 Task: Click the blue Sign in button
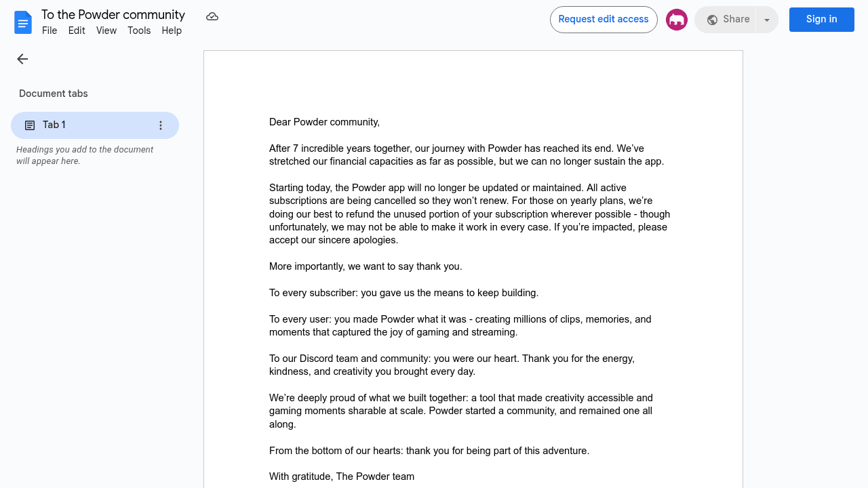pos(821,20)
